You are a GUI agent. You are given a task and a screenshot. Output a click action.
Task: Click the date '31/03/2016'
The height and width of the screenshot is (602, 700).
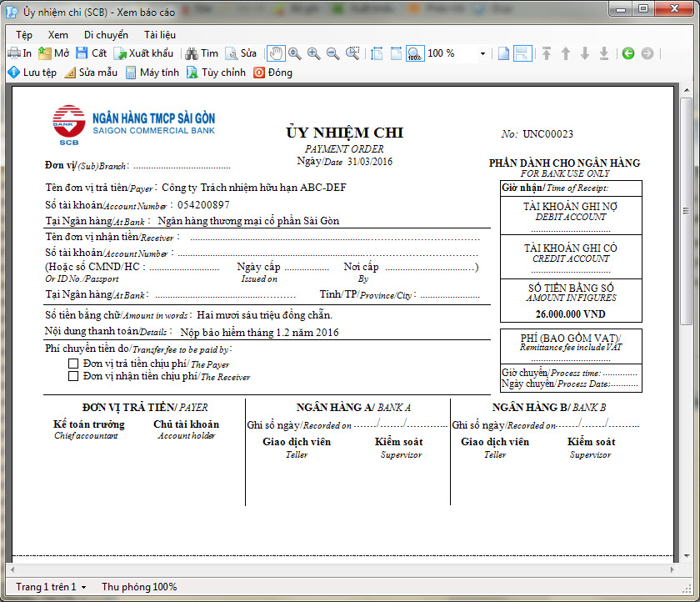370,162
